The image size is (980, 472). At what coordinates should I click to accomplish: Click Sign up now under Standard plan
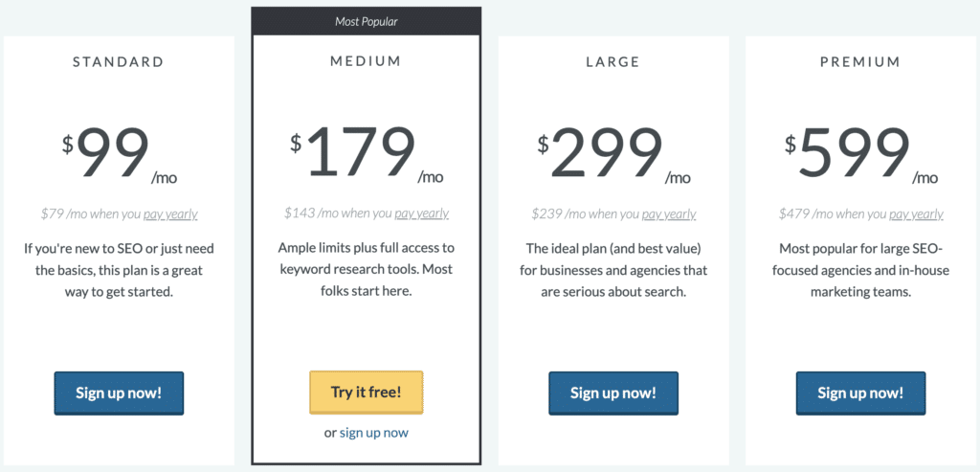[x=119, y=393]
